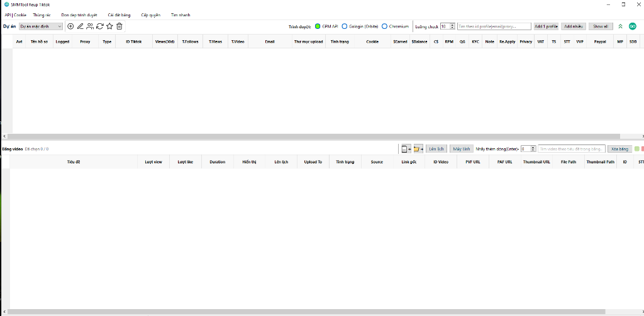The height and width of the screenshot is (316, 644).
Task: Click the Email column header
Action: click(x=270, y=41)
